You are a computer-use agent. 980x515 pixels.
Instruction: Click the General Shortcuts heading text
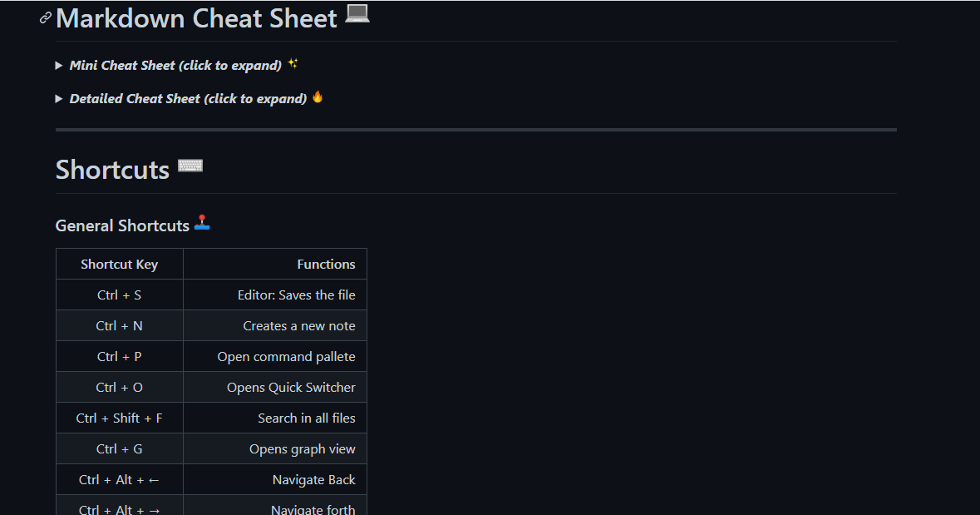tap(121, 225)
